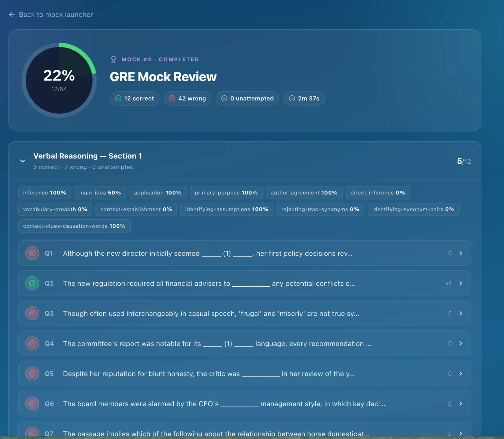Open Q5 about the critic's review
Viewport: 504px width, 439px height.
coord(245,374)
